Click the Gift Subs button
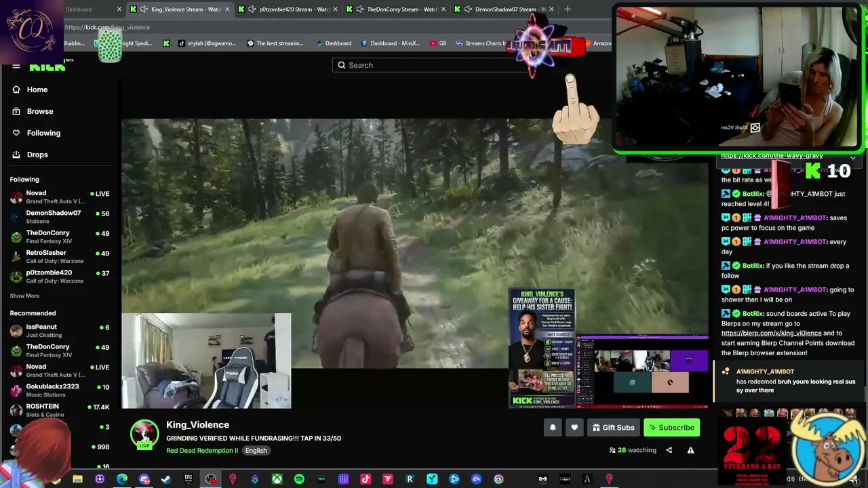The height and width of the screenshot is (488, 868). (x=613, y=428)
